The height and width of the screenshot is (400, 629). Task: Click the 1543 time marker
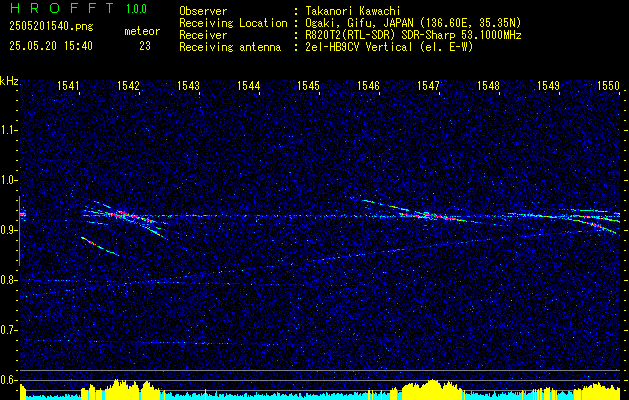pos(188,85)
